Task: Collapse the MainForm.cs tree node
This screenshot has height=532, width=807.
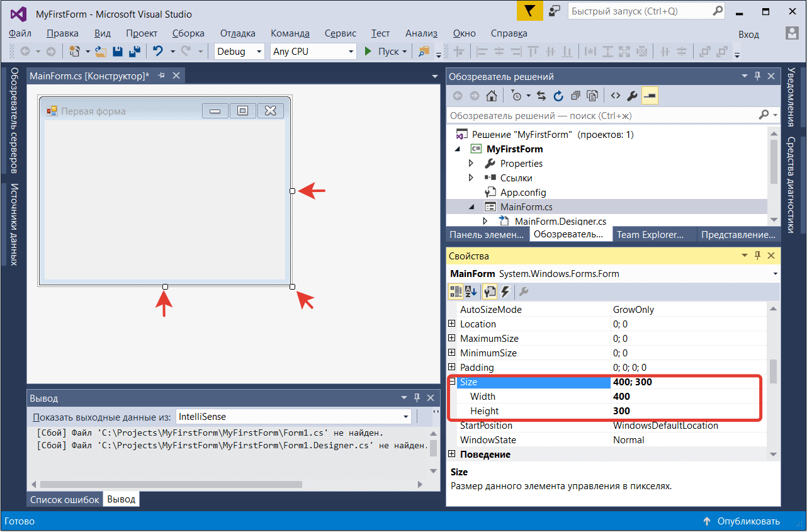Action: coord(471,207)
